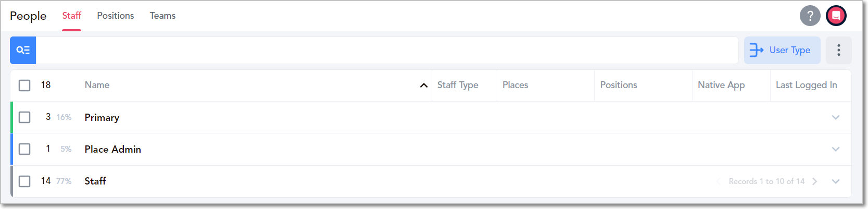This screenshot has width=868, height=209.
Task: Go to previous page of Staff records
Action: coord(719,181)
